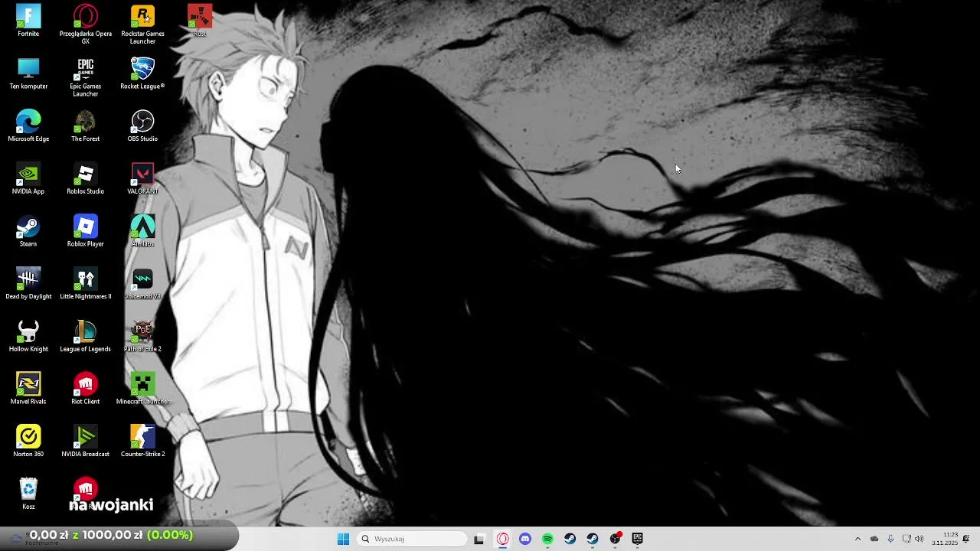Open Norton 360 desktop shortcut
Image resolution: width=980 pixels, height=551 pixels.
tap(28, 442)
